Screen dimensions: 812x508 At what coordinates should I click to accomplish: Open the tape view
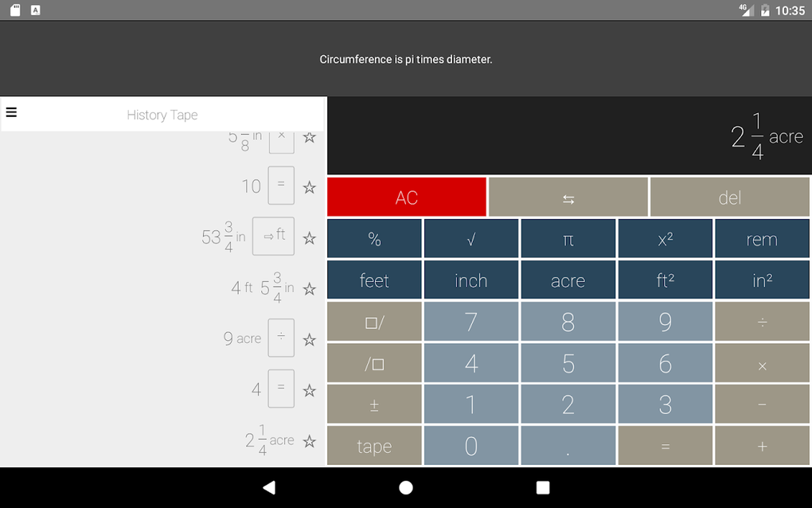(x=374, y=445)
